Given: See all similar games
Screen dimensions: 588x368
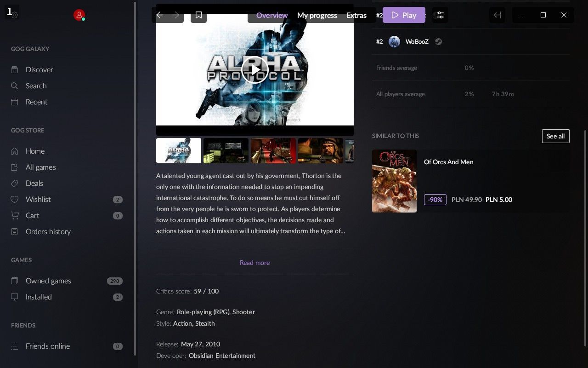Looking at the screenshot, I should [555, 136].
